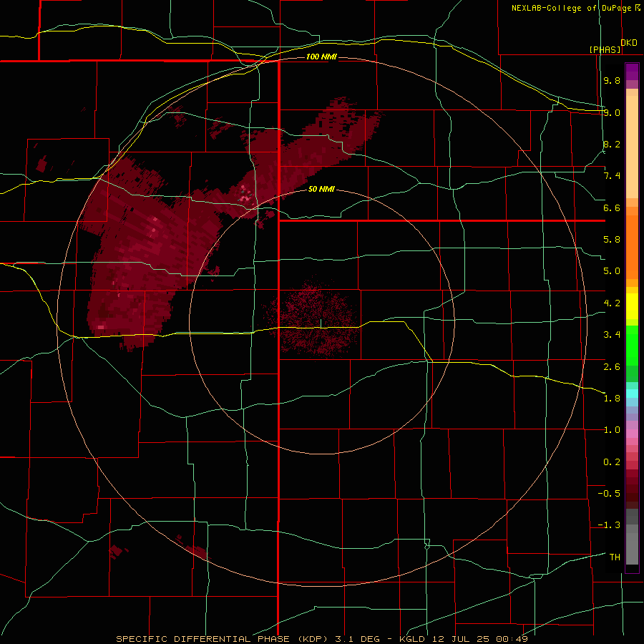Select the 8.2 scale label
The width and height of the screenshot is (644, 644).
pos(612,144)
